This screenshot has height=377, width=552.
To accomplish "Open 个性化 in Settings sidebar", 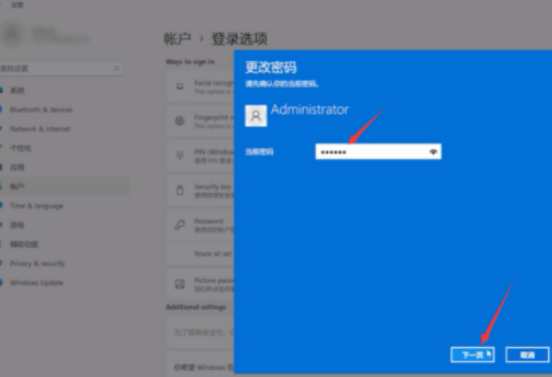I will tap(20, 148).
